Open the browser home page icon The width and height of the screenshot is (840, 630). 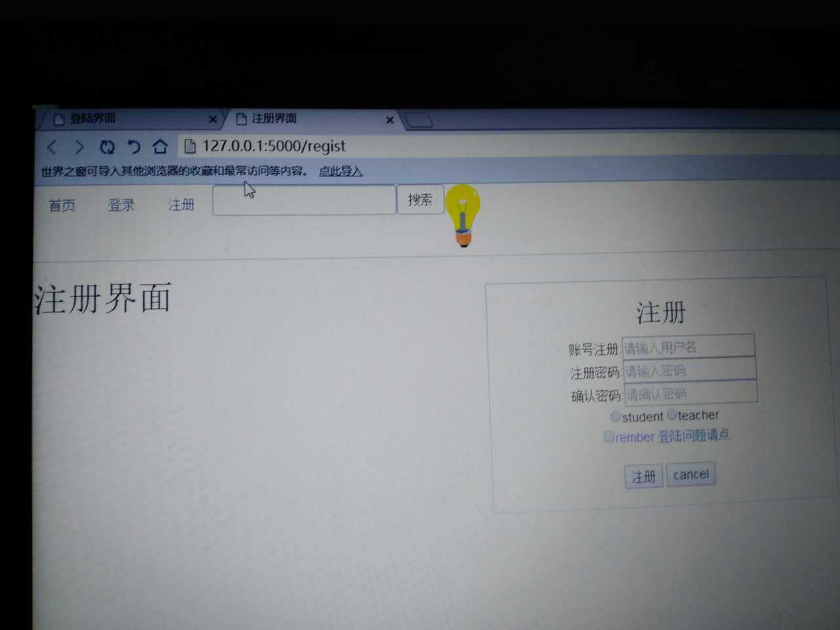tap(159, 146)
